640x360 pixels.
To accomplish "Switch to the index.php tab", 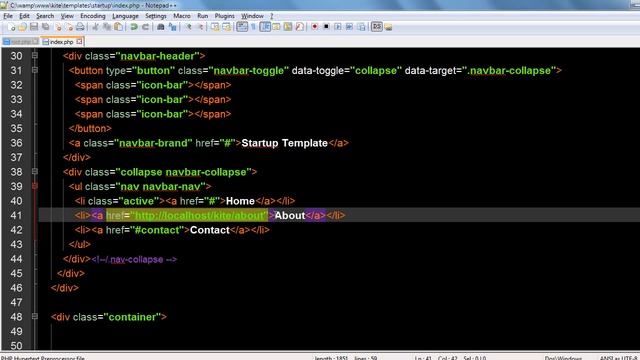I will [x=61, y=42].
